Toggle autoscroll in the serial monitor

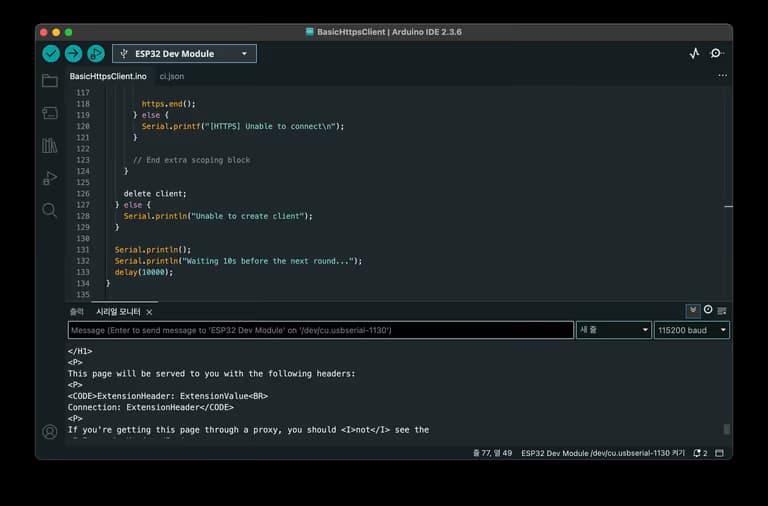(x=692, y=311)
